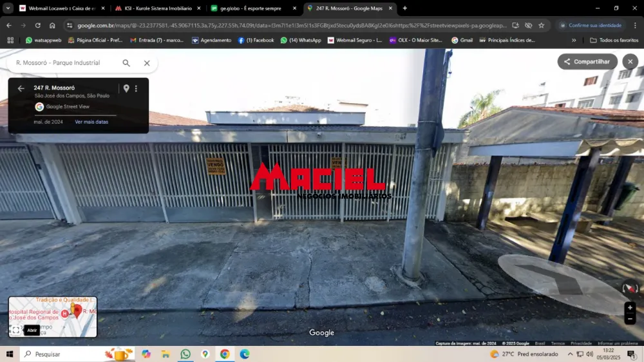Click the compass to reset orientation

tap(629, 289)
